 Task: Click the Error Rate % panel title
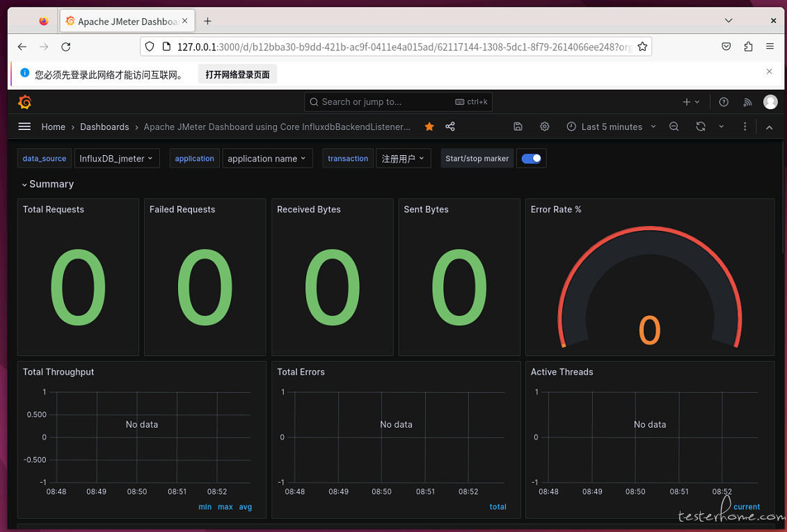click(556, 209)
